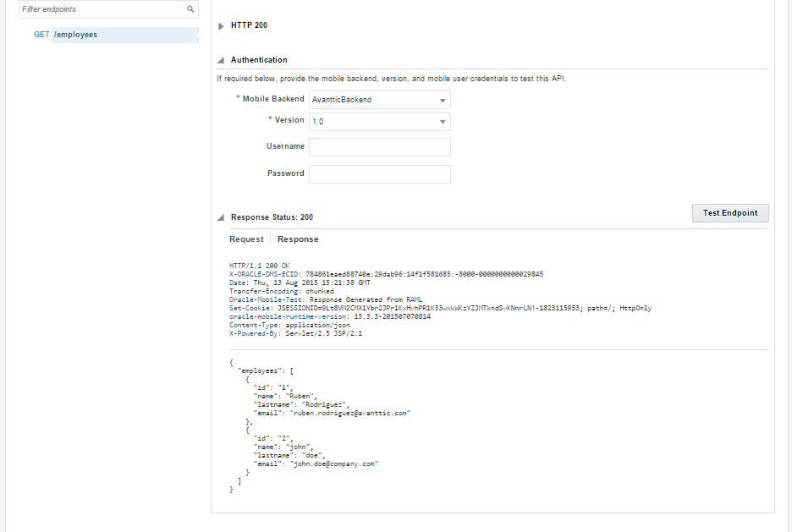Expand the HTTP 200 section

point(221,25)
